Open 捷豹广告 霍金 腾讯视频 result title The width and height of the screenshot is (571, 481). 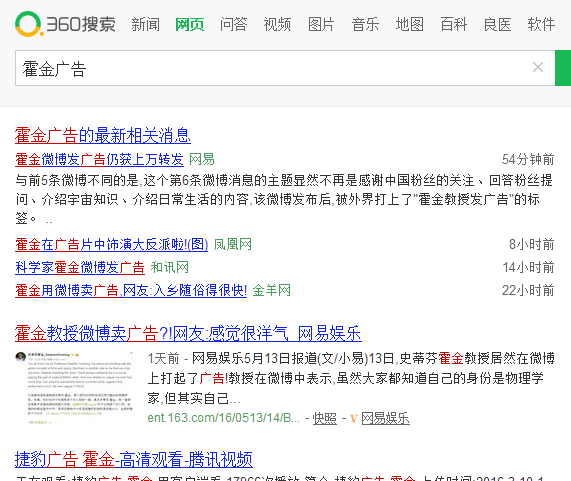pyautogui.click(x=134, y=459)
